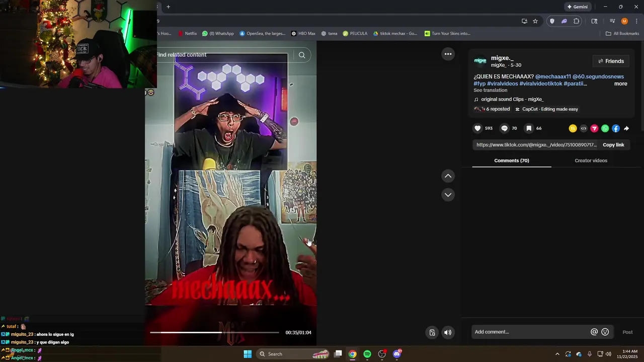
Task: Open the Turn Your Skins into bookmark
Action: (x=447, y=34)
